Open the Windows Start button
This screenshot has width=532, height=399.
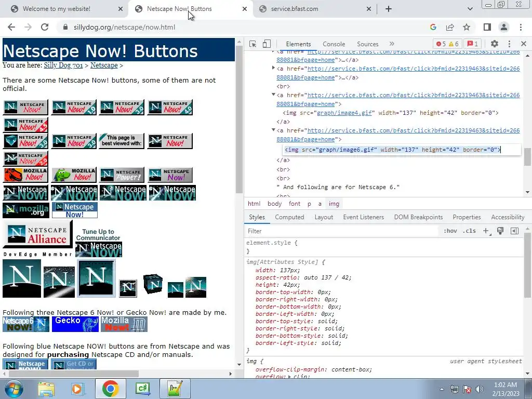point(13,389)
